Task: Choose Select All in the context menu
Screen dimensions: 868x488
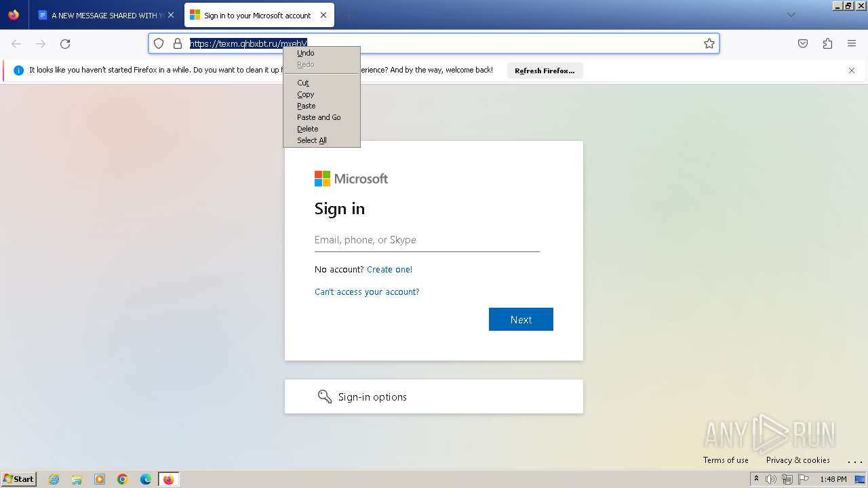Action: click(x=321, y=140)
